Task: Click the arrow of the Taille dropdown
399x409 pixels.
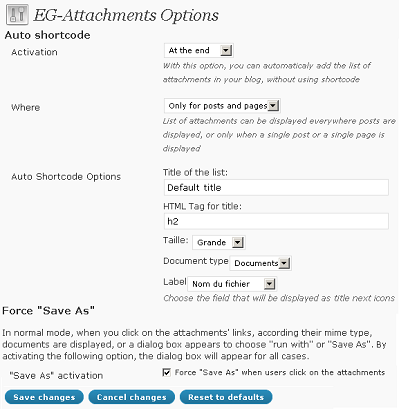Action: click(238, 243)
